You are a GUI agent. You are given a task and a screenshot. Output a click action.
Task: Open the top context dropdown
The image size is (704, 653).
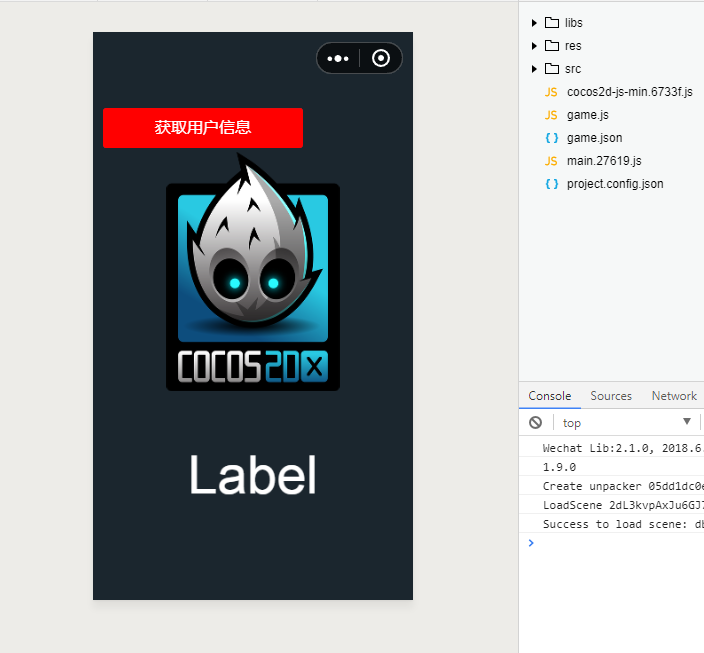pyautogui.click(x=626, y=423)
